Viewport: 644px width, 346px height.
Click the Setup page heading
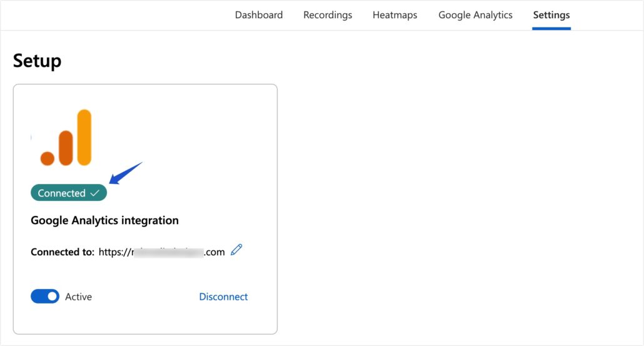point(37,61)
